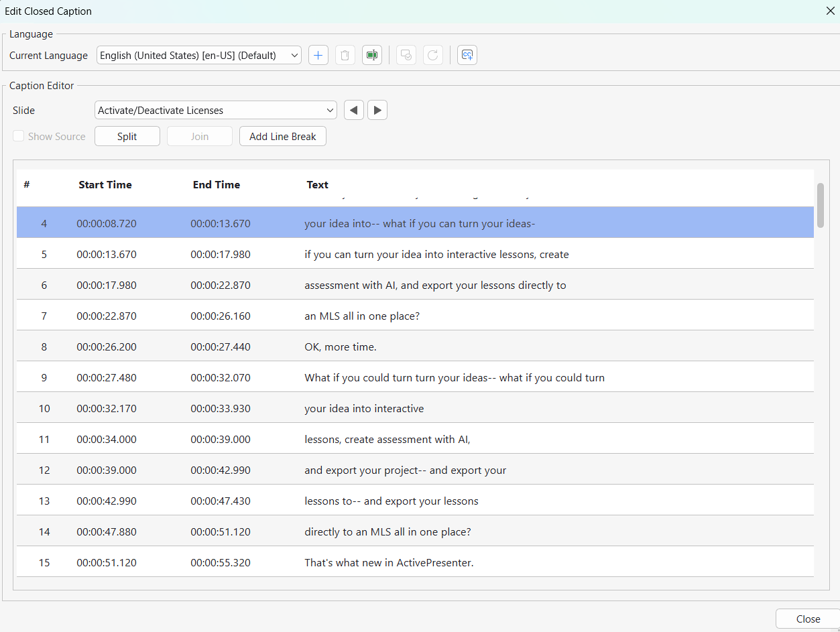Image resolution: width=840 pixels, height=632 pixels.
Task: Click caption "and export your project-- and export your"
Action: [406, 470]
